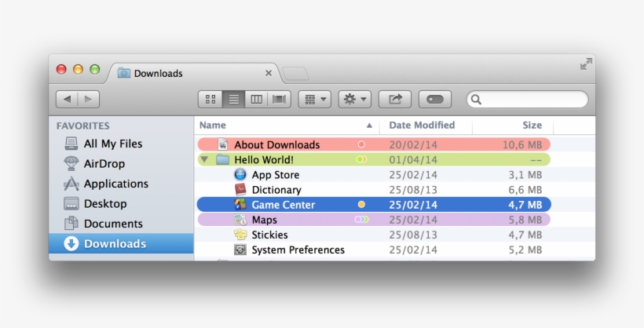This screenshot has height=328, width=644.
Task: Click the 5,8 MB size of Maps
Action: click(x=525, y=220)
